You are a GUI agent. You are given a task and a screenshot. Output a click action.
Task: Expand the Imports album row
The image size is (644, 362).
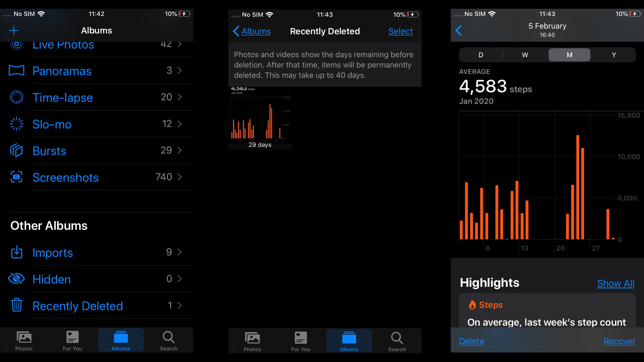179,252
